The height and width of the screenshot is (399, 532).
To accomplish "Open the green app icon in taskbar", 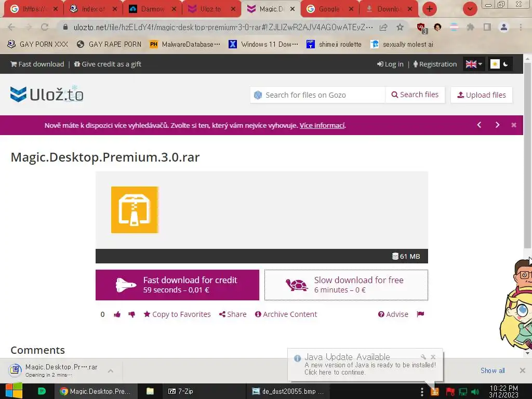I will pyautogui.click(x=42, y=391).
